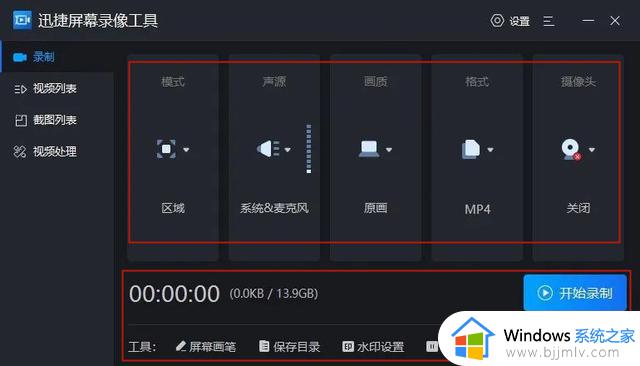Click the 声源 card header label
Image resolution: width=640 pixels, height=366 pixels.
click(274, 82)
